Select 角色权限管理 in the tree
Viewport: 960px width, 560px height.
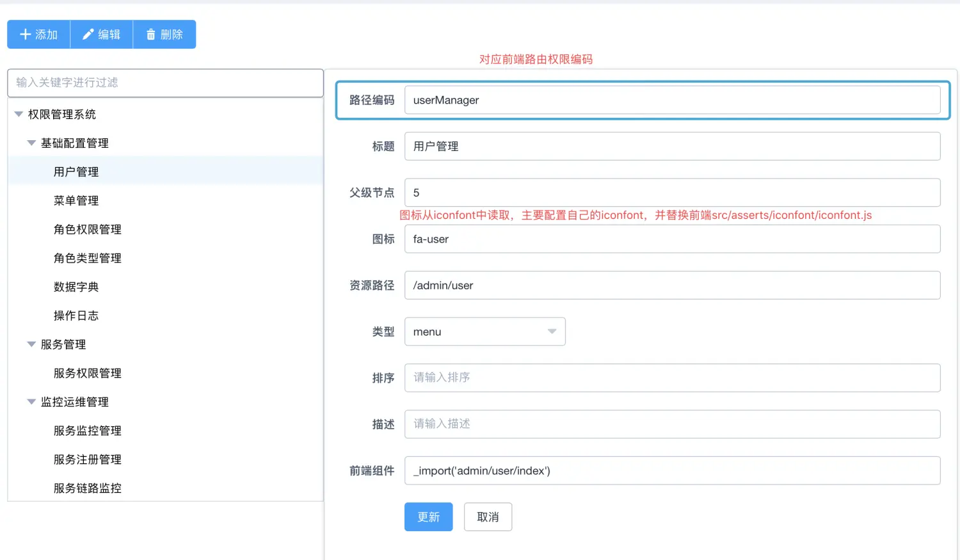pos(88,229)
